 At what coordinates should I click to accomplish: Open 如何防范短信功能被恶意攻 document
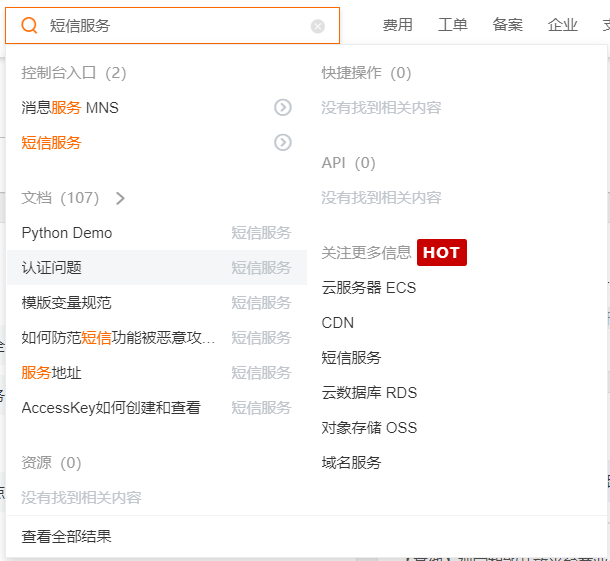[x=118, y=338]
